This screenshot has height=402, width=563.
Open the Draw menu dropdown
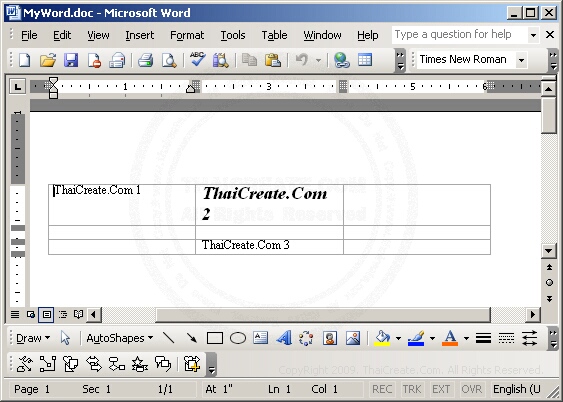tap(33, 338)
